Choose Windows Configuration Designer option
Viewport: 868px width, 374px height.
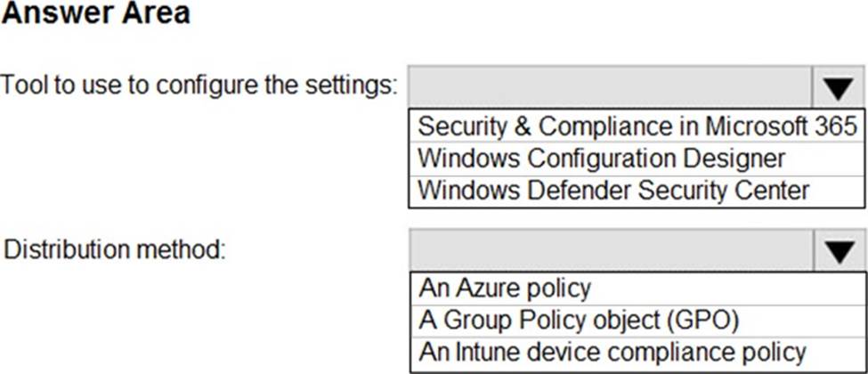coord(602,159)
